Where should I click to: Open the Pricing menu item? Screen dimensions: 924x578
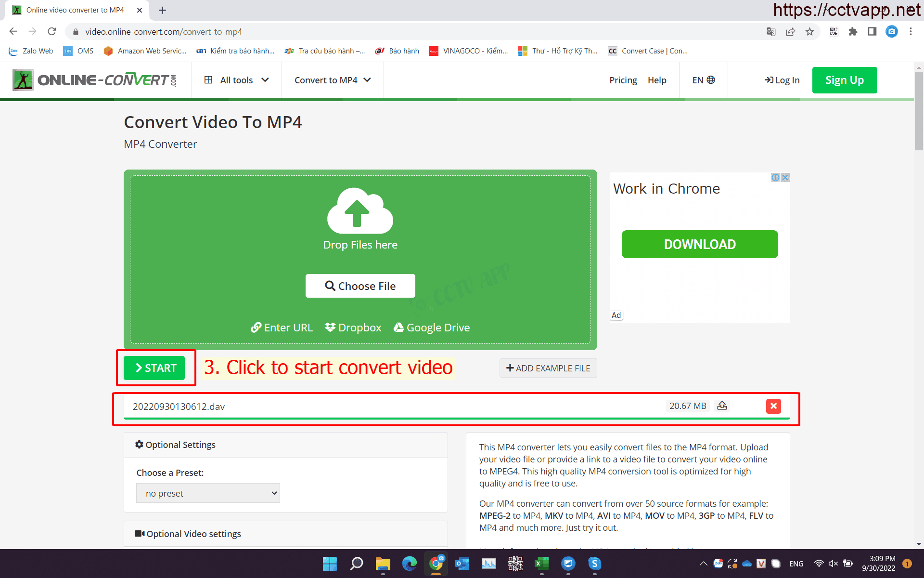[x=623, y=80]
